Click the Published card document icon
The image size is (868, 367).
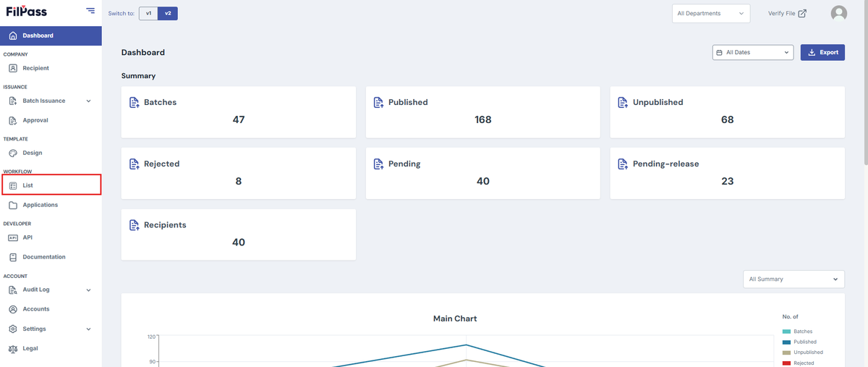pyautogui.click(x=378, y=103)
